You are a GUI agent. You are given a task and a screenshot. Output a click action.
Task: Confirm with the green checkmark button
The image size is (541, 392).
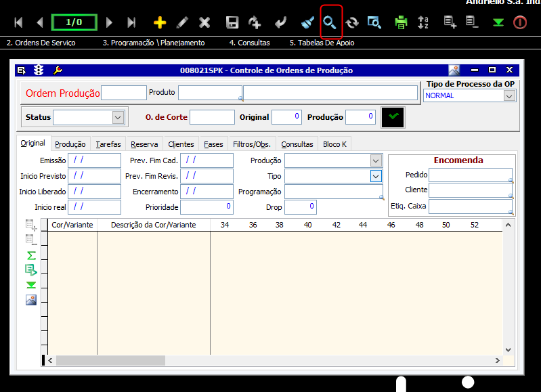(x=393, y=117)
